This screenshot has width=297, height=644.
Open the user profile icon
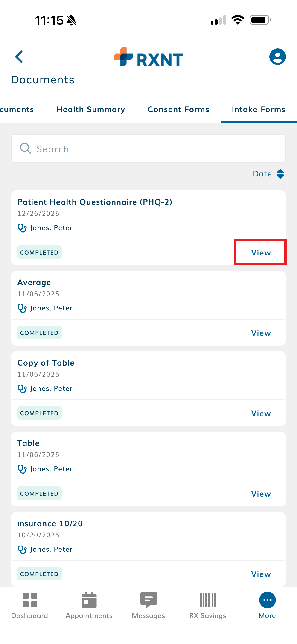[x=277, y=57]
